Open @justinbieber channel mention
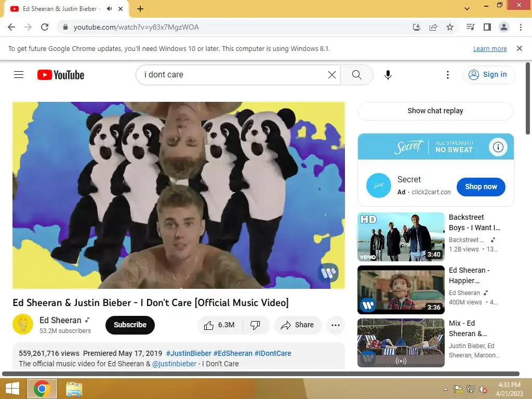Screen dimensions: 532x399 (175, 364)
